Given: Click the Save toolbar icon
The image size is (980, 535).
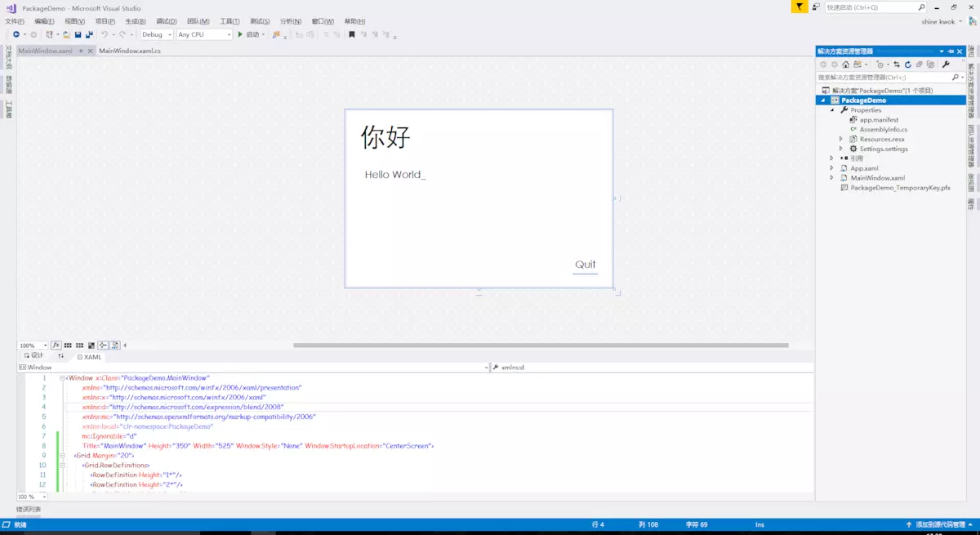Looking at the screenshot, I should pos(78,34).
